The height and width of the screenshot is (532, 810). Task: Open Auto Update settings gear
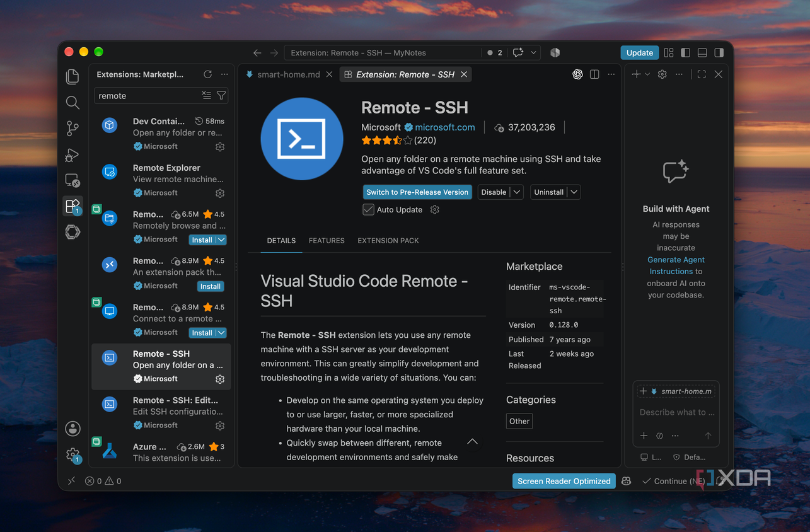434,209
